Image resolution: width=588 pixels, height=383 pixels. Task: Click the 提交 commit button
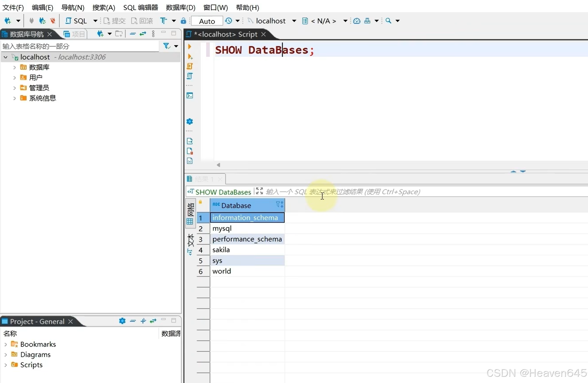point(115,21)
